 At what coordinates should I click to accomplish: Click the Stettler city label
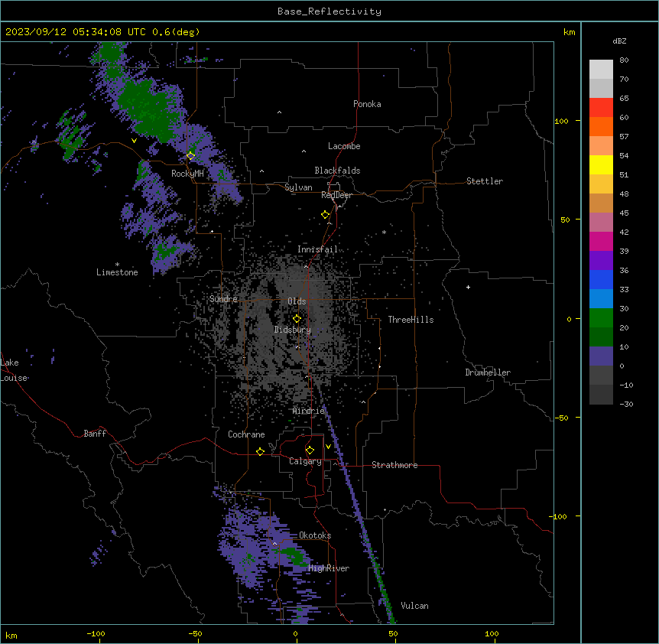[x=485, y=181]
